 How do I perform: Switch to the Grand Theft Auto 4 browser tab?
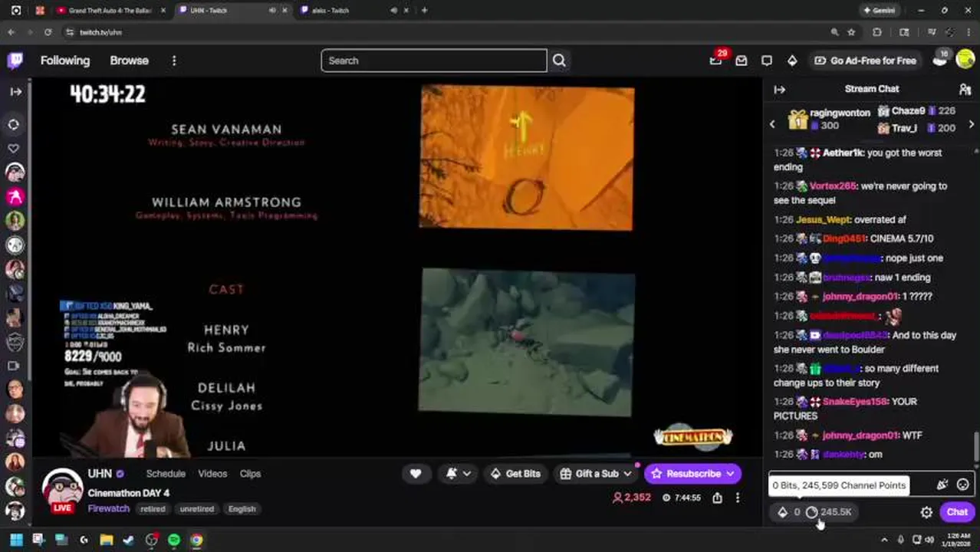coord(110,11)
